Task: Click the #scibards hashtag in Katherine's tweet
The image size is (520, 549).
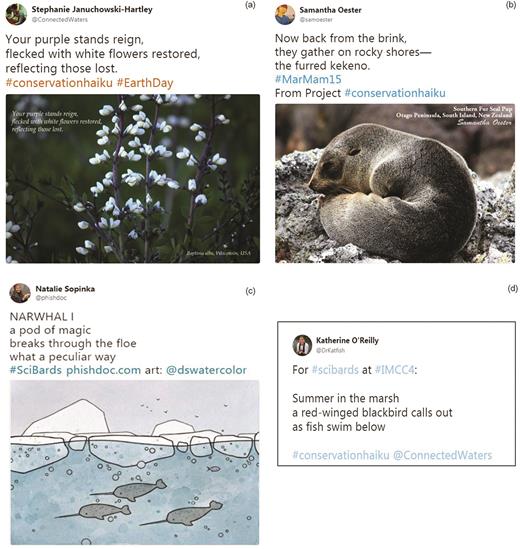Action: (335, 370)
